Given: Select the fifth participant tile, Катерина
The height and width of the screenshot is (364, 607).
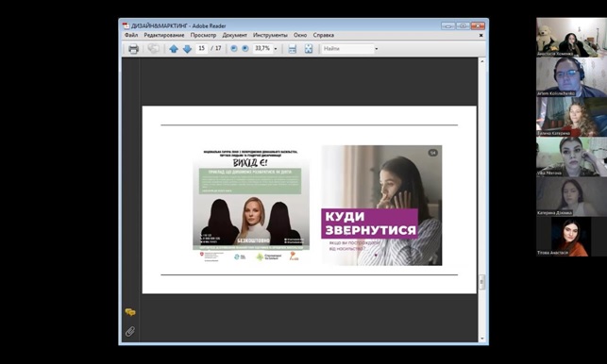Looking at the screenshot, I should tap(571, 196).
